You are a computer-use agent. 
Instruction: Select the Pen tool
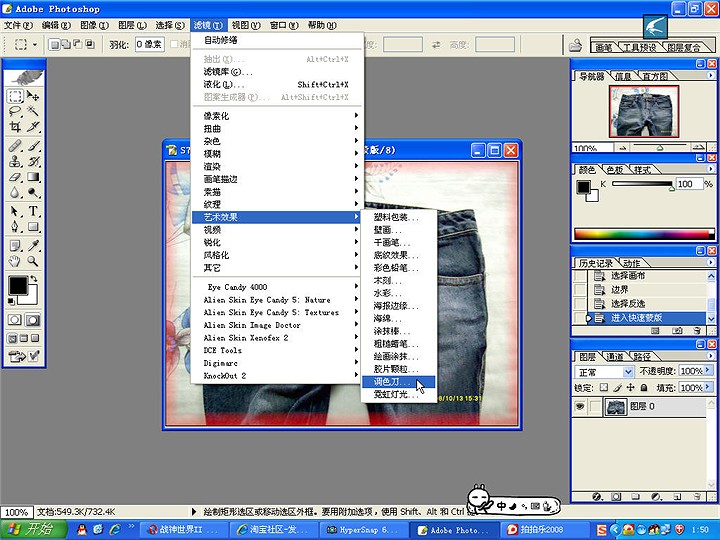tap(15, 226)
